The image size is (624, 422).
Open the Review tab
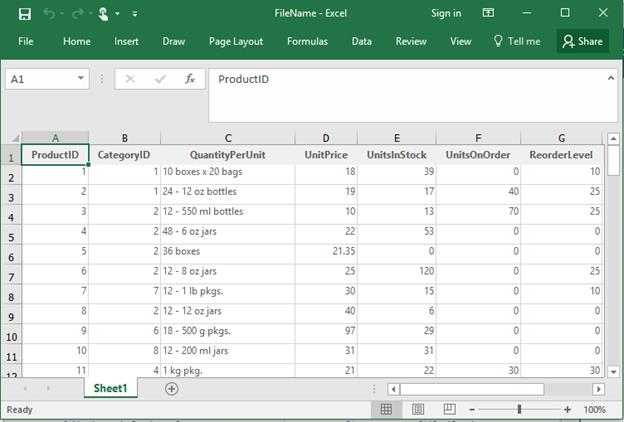coord(411,41)
